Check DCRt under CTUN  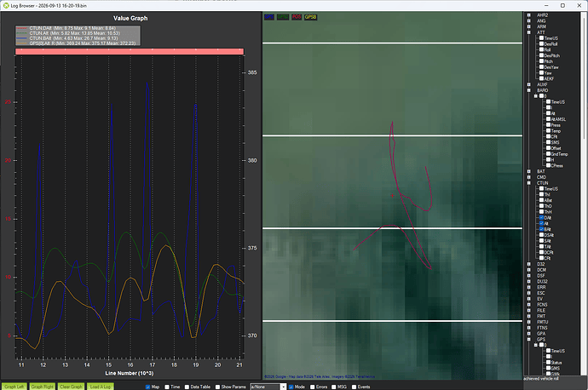tap(541, 252)
